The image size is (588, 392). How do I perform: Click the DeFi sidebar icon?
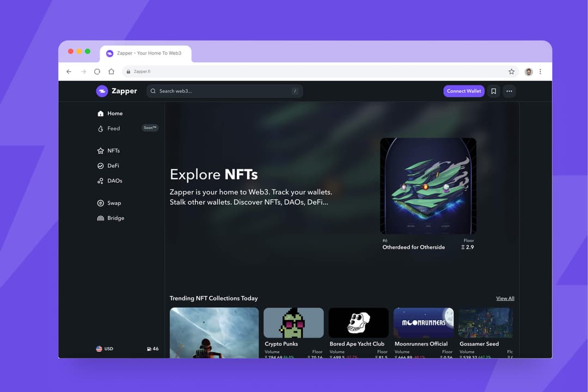(101, 166)
